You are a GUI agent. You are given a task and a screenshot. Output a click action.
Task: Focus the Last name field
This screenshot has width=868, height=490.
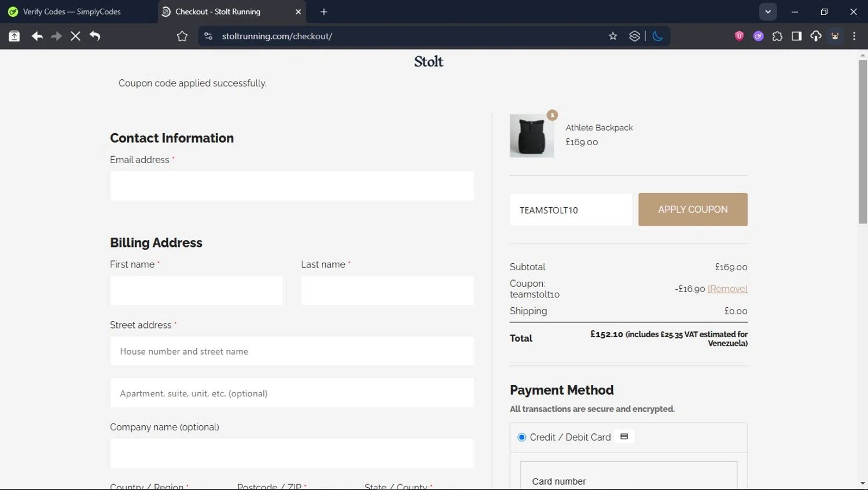tap(388, 290)
